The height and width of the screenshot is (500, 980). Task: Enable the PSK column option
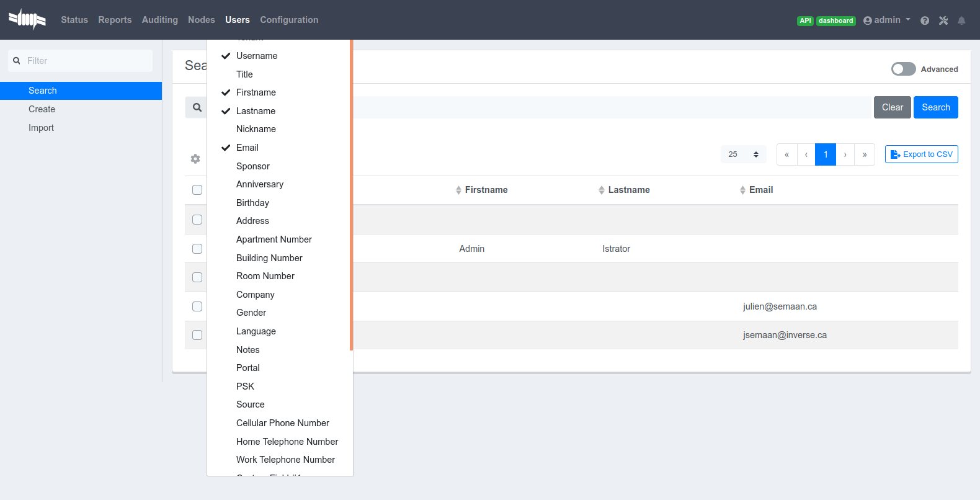[279, 386]
